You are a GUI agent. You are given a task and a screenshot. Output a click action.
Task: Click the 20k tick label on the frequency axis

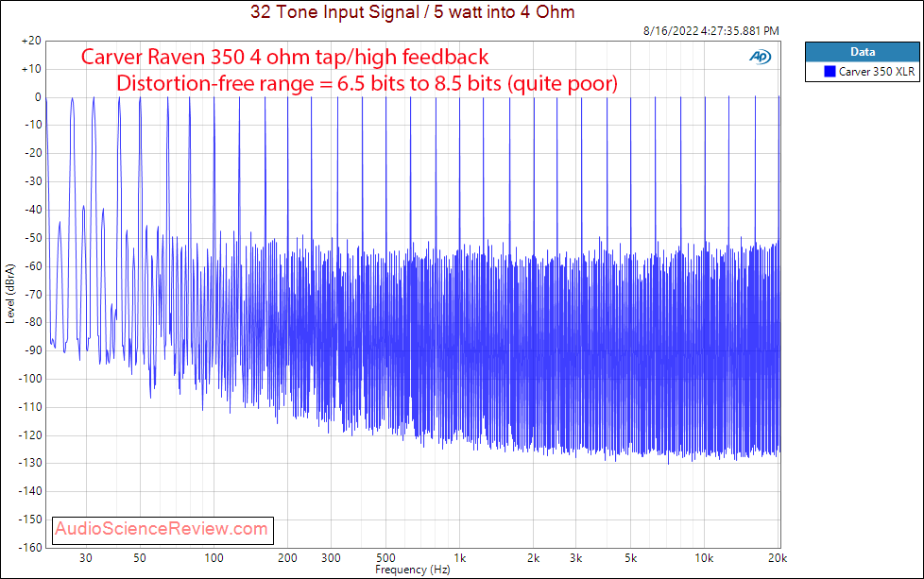tap(778, 558)
